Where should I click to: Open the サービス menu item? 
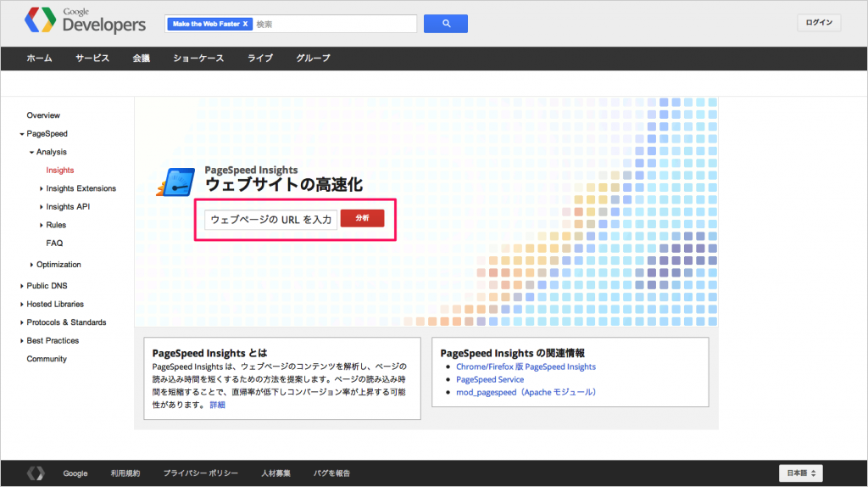click(92, 59)
